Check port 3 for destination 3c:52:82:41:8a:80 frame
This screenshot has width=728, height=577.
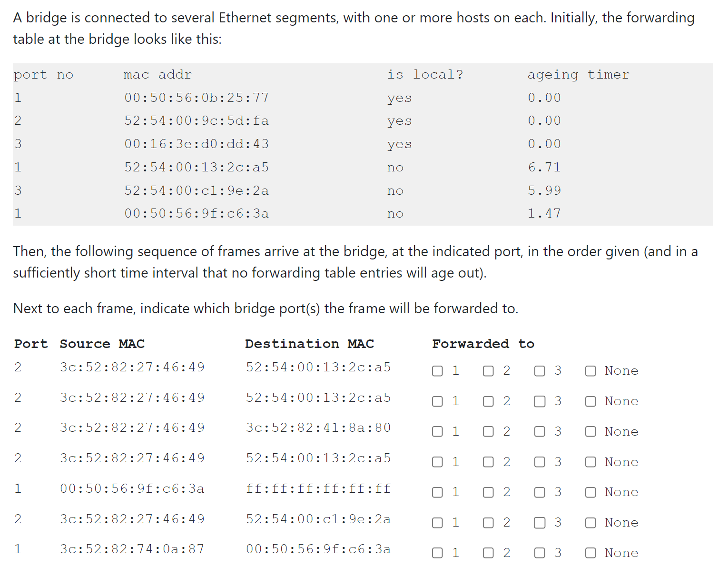540,431
